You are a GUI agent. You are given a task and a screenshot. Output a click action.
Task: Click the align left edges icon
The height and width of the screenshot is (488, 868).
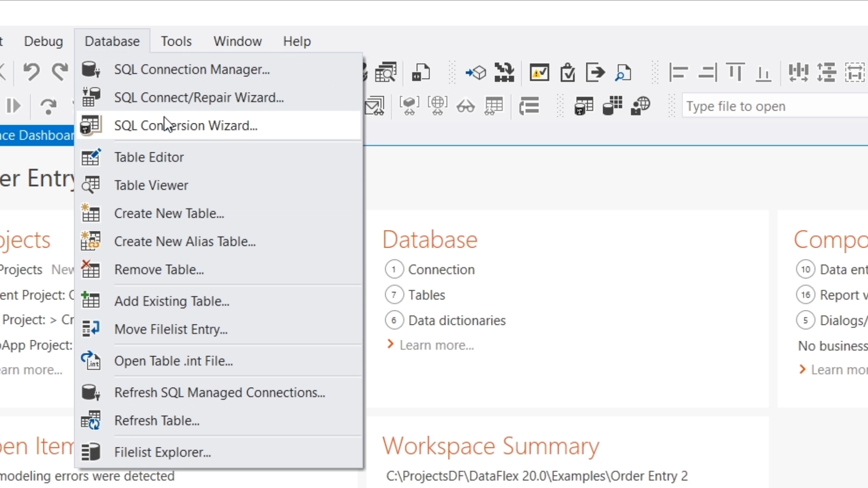pos(678,73)
